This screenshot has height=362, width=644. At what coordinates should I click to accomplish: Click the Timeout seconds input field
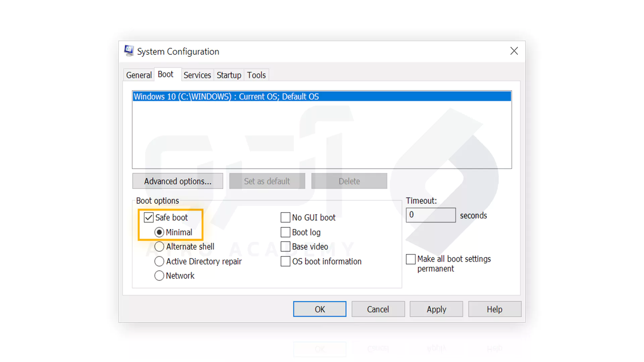click(431, 215)
